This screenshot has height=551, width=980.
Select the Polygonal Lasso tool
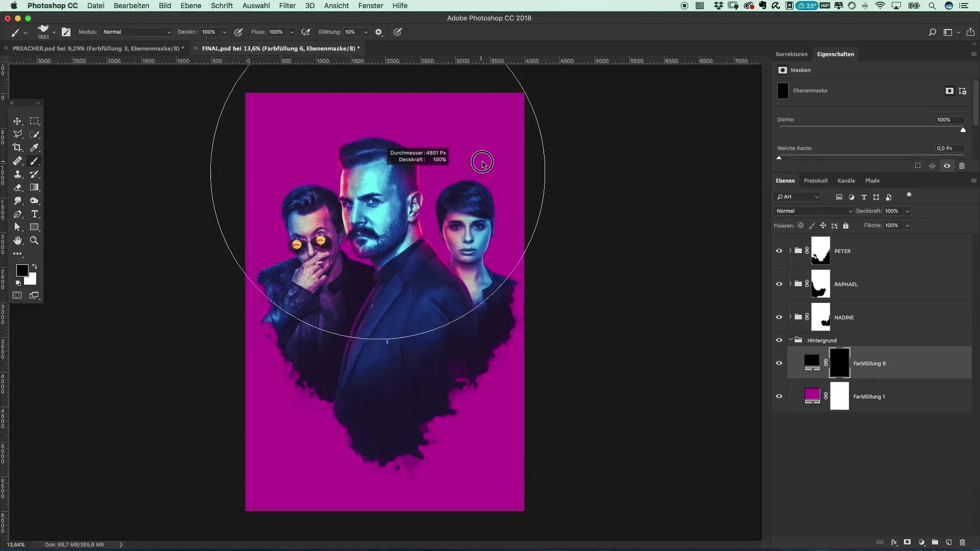[x=17, y=134]
